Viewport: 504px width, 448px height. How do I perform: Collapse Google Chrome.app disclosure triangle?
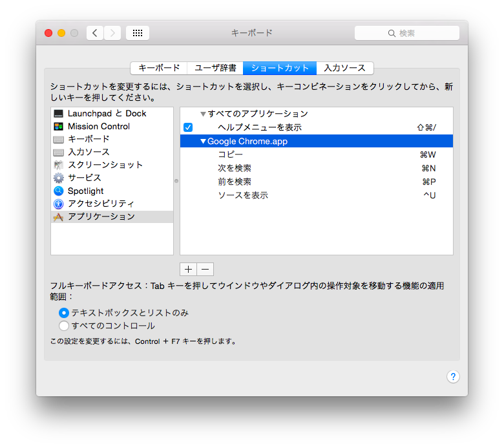click(203, 141)
